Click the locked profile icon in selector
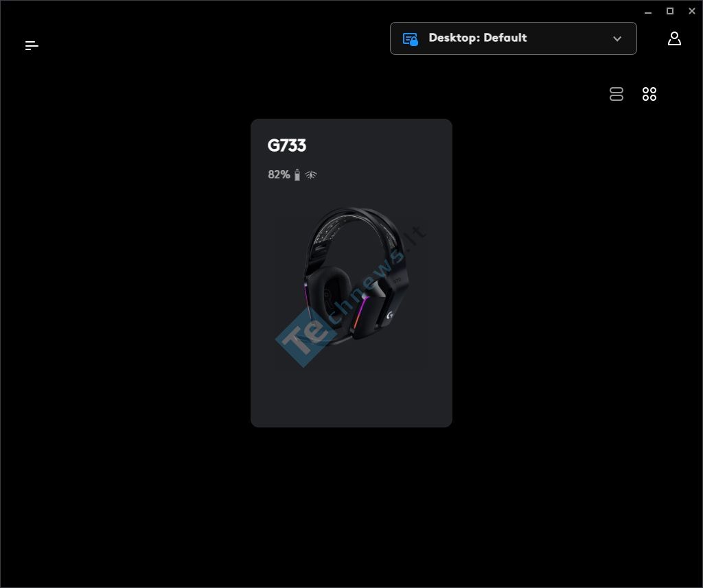This screenshot has height=588, width=703. (411, 39)
